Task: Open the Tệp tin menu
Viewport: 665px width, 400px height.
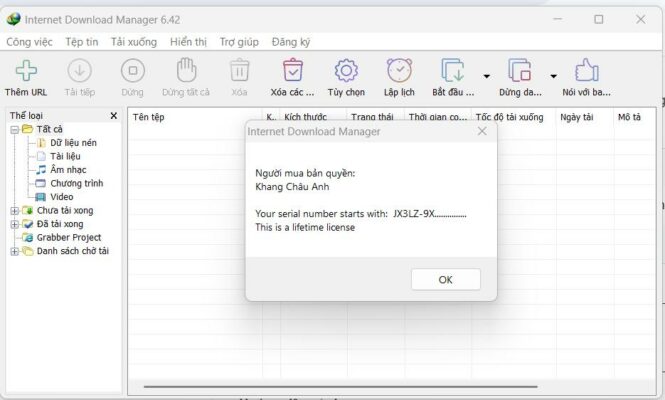Action: click(x=81, y=42)
